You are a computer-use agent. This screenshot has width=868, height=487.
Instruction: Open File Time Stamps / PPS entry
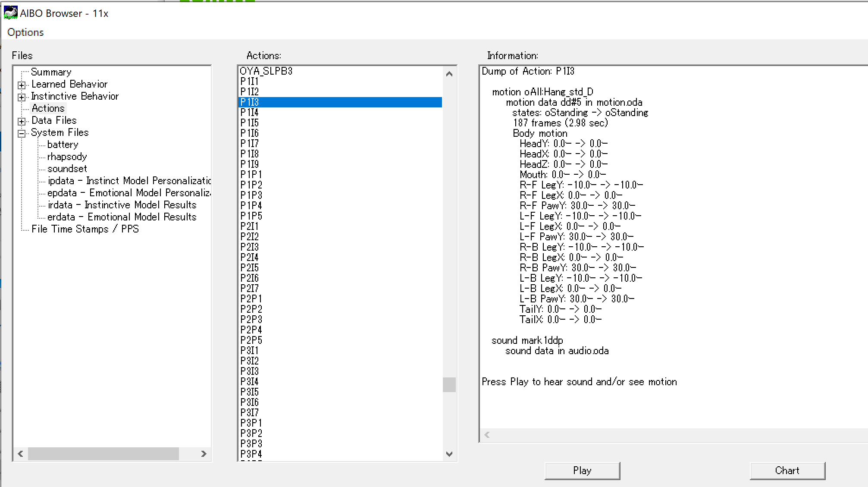coord(85,229)
